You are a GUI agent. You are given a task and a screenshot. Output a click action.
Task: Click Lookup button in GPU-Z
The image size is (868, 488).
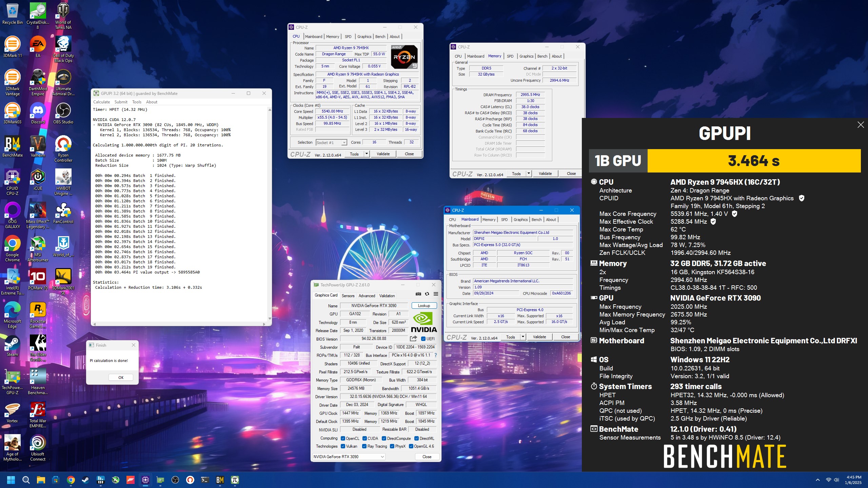click(x=424, y=306)
